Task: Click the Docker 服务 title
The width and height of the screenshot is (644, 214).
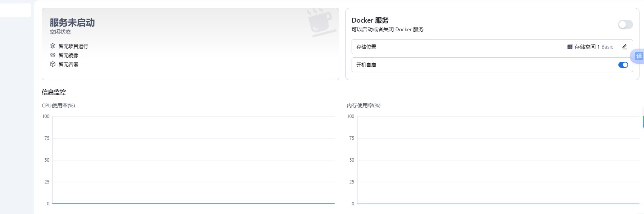Action: coord(370,20)
